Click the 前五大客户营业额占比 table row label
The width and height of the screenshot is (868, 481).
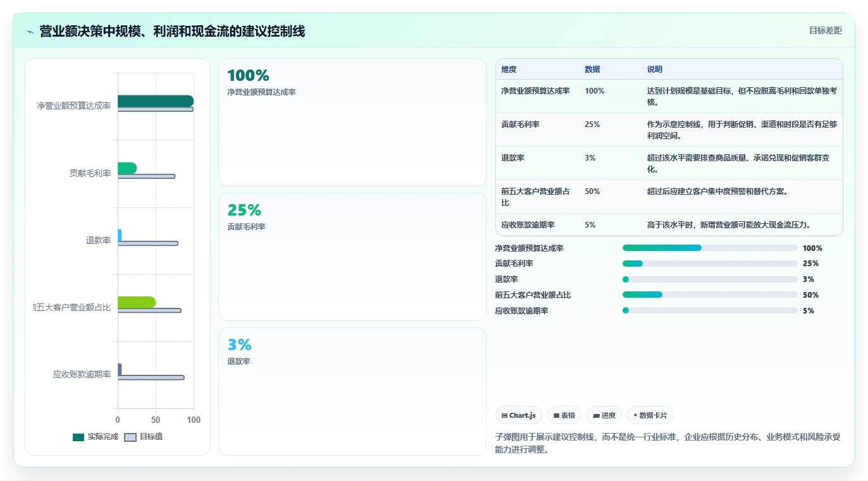535,197
